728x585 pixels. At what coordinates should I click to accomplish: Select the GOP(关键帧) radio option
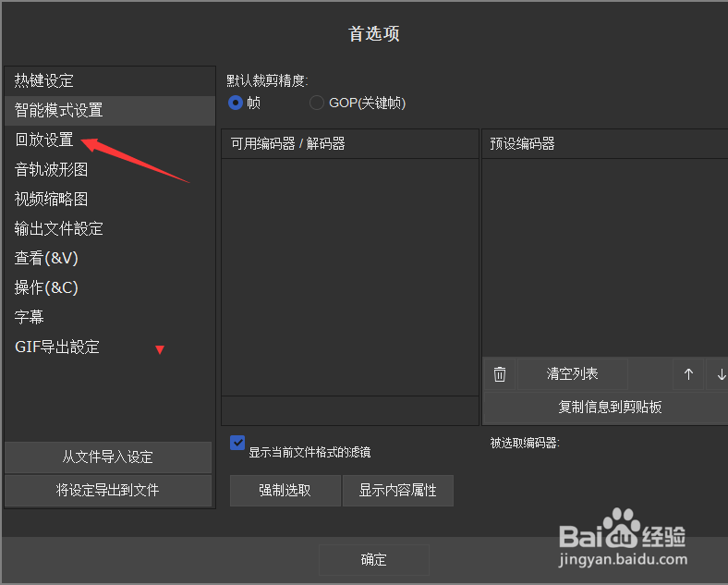click(317, 103)
